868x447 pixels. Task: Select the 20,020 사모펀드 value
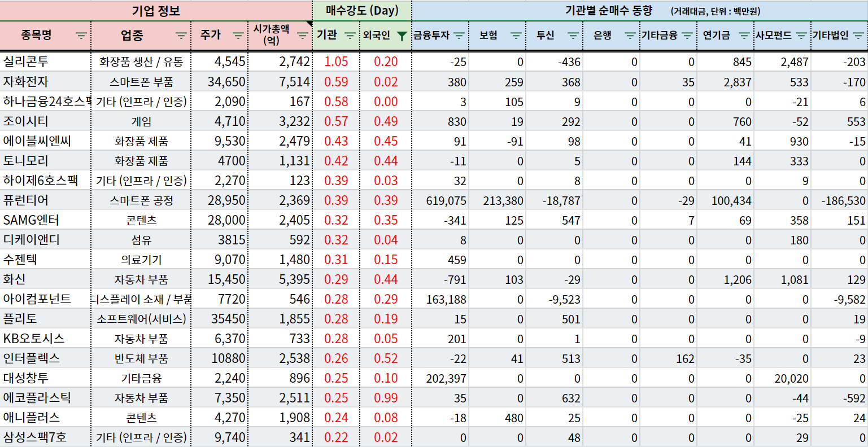[x=783, y=378]
